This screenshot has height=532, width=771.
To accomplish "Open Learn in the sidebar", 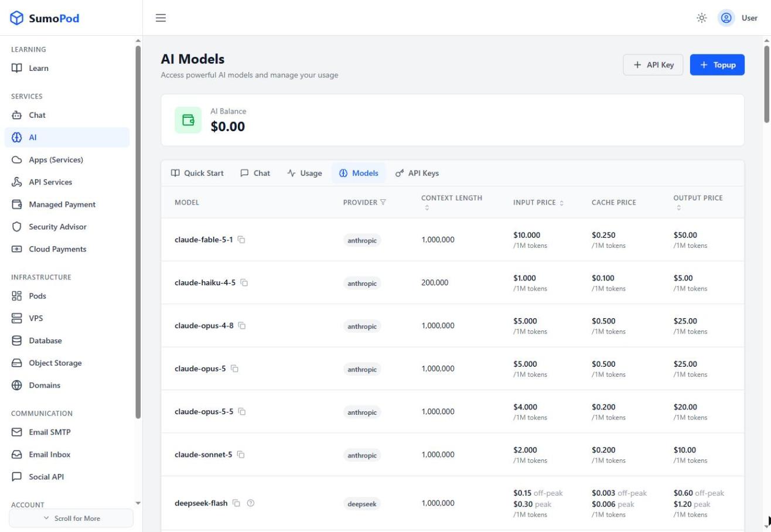I will click(x=67, y=69).
